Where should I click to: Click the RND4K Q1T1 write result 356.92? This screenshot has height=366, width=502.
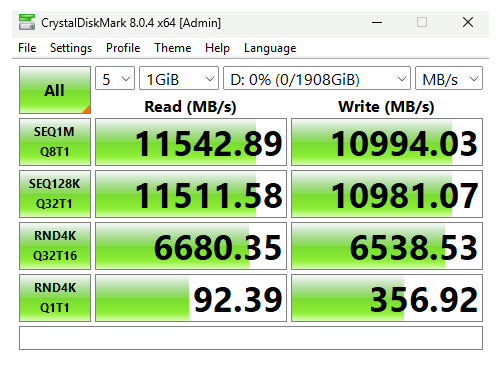(387, 298)
